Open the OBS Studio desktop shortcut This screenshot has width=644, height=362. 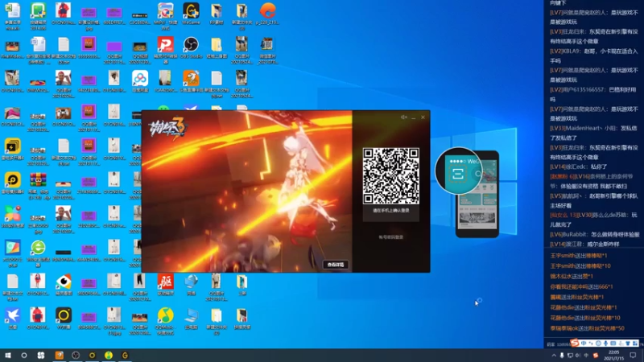tap(191, 47)
